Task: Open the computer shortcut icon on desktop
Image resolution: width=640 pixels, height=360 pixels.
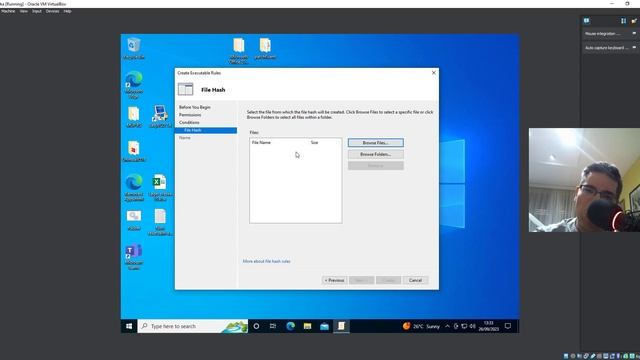Action: (x=160, y=116)
